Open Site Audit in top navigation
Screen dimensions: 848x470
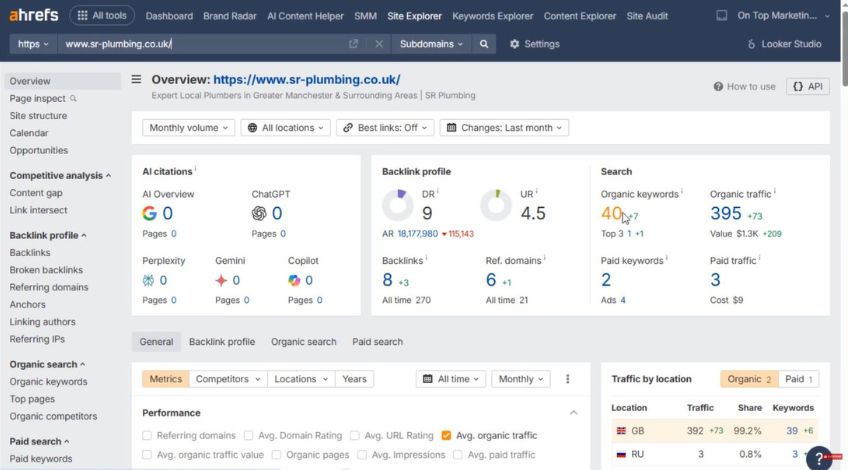647,16
